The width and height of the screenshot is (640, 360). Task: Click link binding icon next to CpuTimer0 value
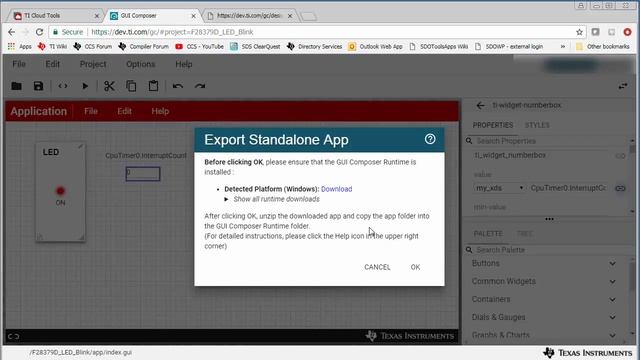click(x=620, y=188)
